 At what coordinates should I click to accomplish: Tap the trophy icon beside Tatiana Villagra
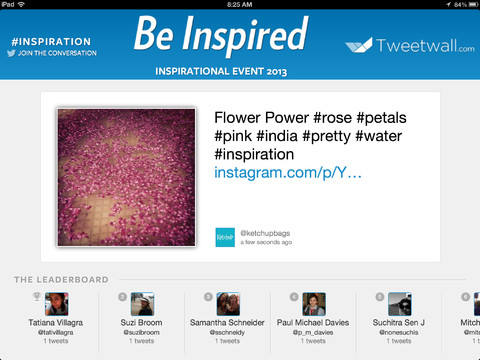37,296
